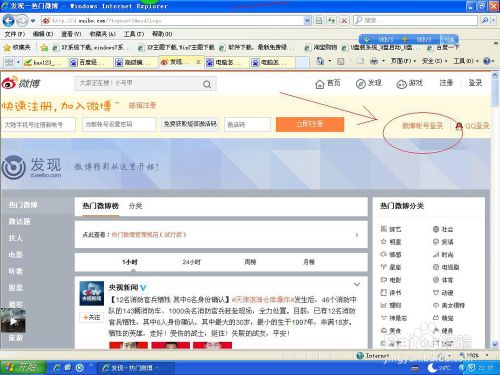Click the 电视剧 category link
Screen dimensions: 500x375
[x=446, y=267]
